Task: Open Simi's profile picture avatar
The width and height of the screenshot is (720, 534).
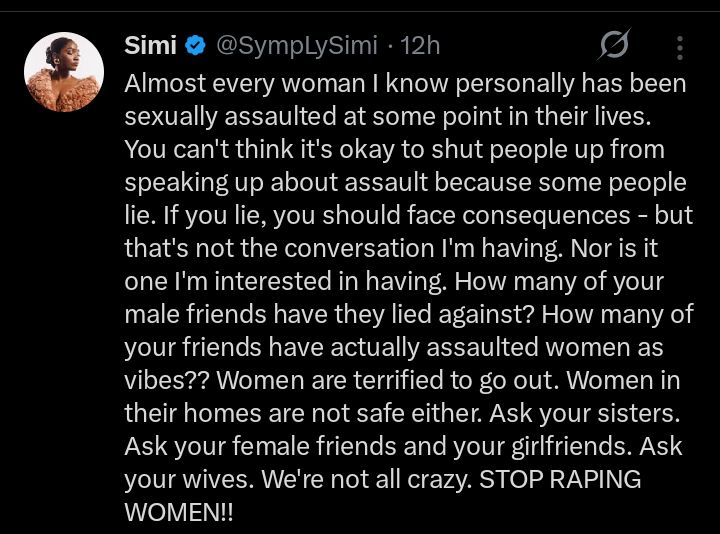Action: coord(64,72)
